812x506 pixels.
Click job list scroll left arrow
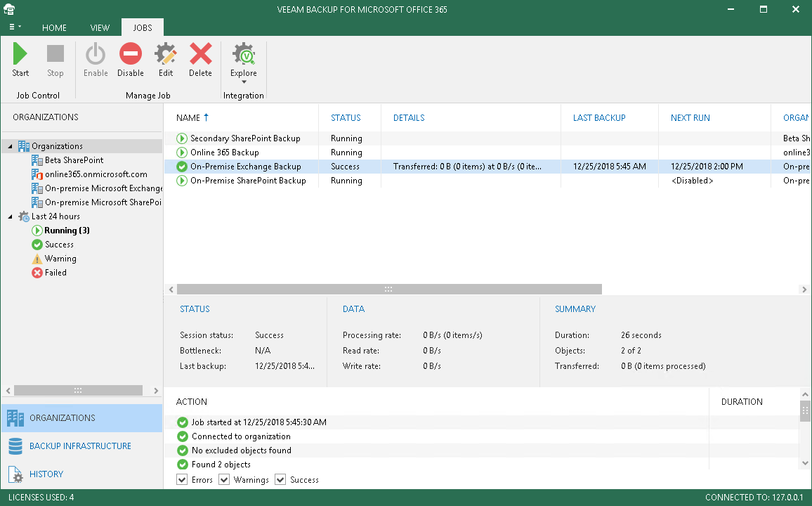click(171, 289)
